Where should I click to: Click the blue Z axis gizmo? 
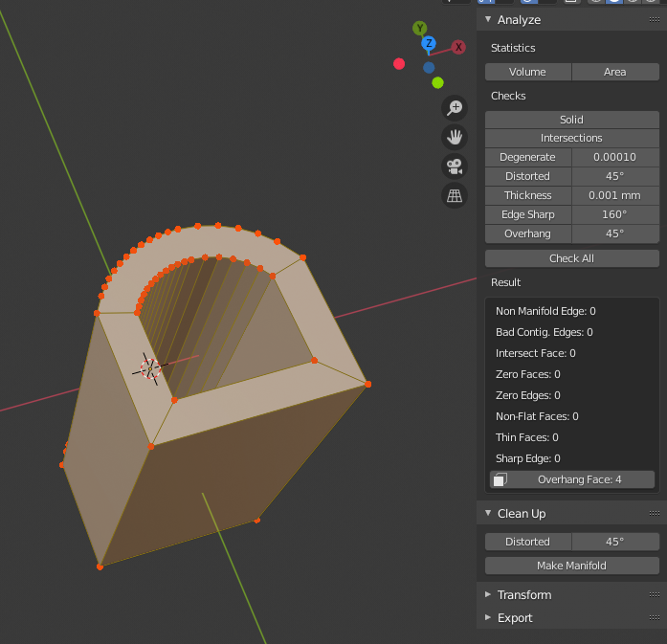click(x=429, y=43)
